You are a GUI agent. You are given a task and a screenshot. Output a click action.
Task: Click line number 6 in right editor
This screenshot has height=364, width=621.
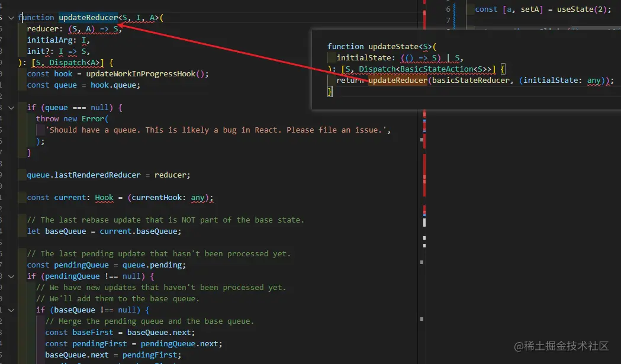[448, 9]
